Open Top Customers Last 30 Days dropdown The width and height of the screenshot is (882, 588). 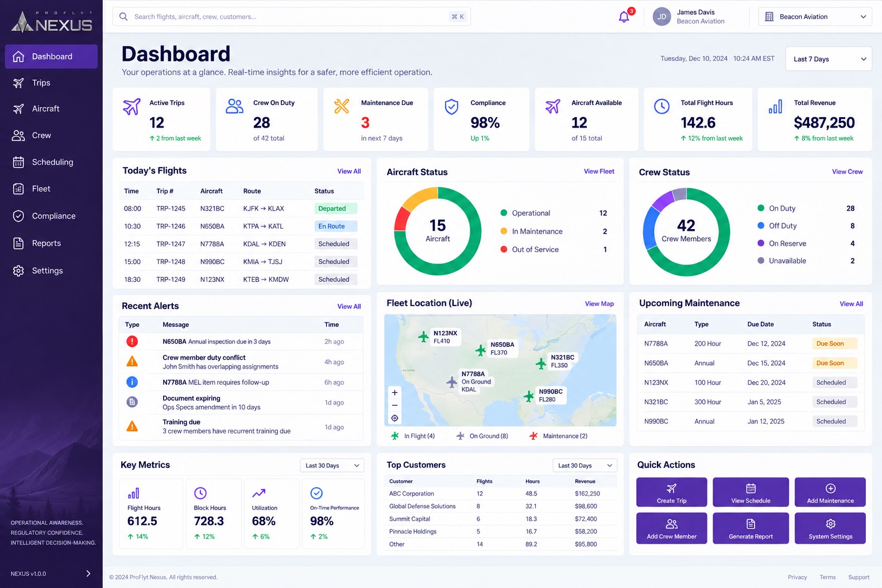pos(585,466)
